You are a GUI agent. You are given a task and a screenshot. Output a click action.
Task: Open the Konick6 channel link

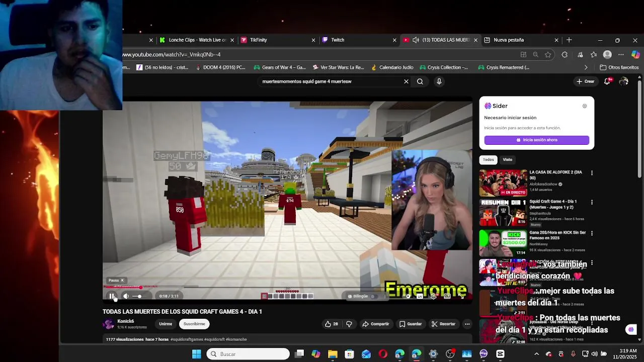(x=126, y=321)
